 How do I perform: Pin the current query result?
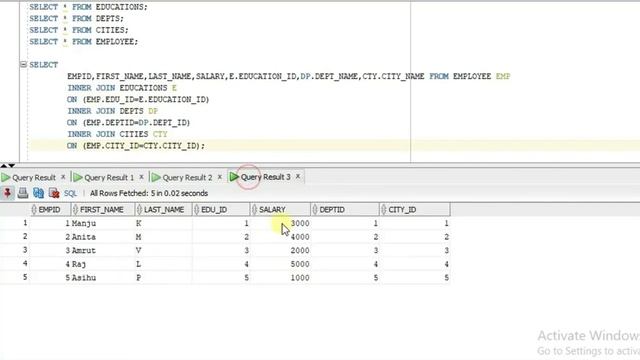click(7, 193)
